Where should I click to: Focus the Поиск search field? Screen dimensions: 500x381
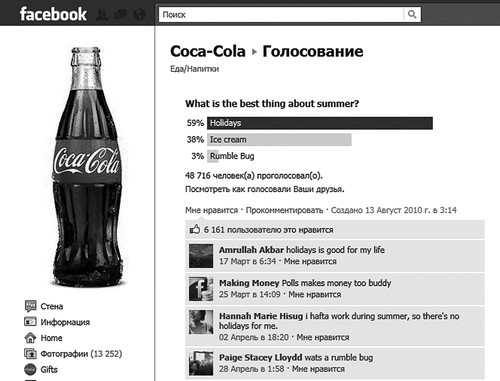point(281,14)
